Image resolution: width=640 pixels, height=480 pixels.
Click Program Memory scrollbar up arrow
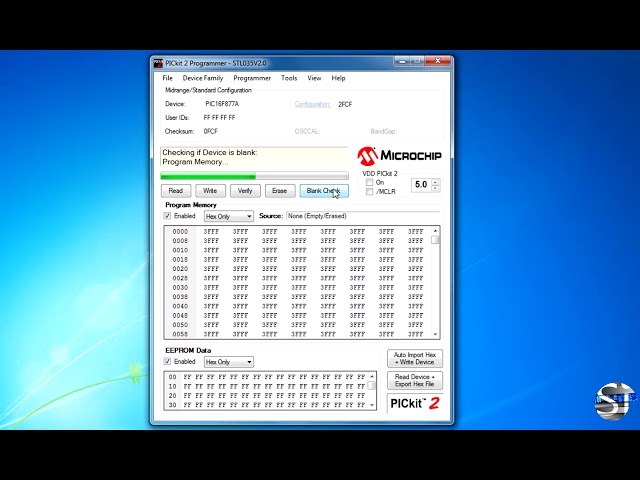click(436, 231)
